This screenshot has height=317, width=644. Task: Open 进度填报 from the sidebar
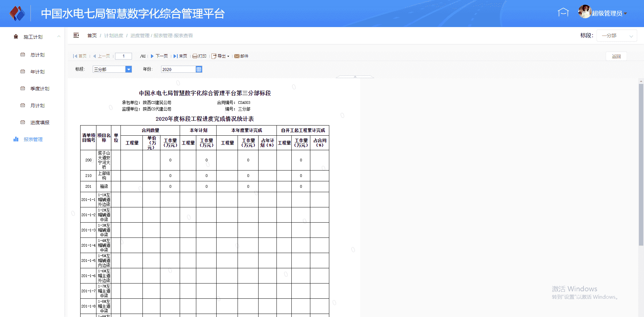[40, 122]
